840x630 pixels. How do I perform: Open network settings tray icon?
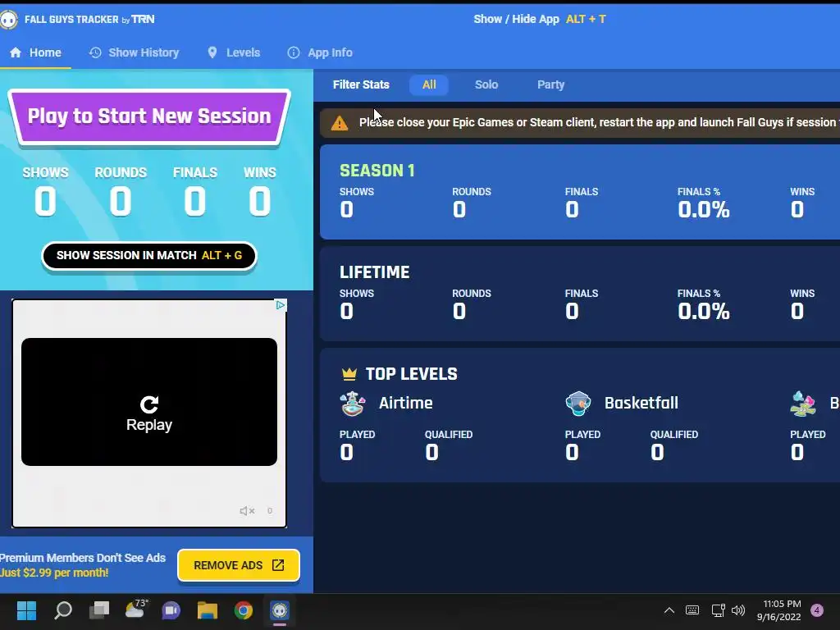[x=718, y=610]
